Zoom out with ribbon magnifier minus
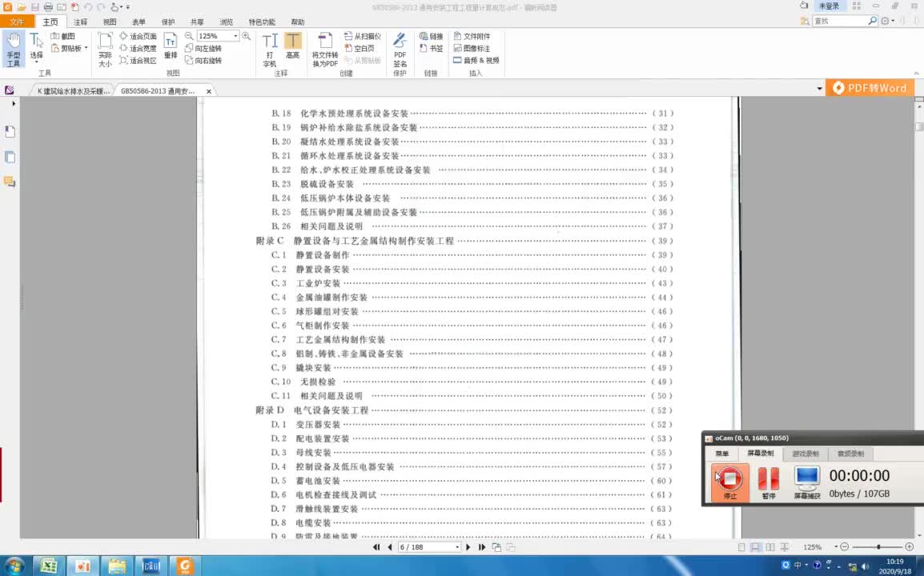This screenshot has width=924, height=576. coord(189,36)
